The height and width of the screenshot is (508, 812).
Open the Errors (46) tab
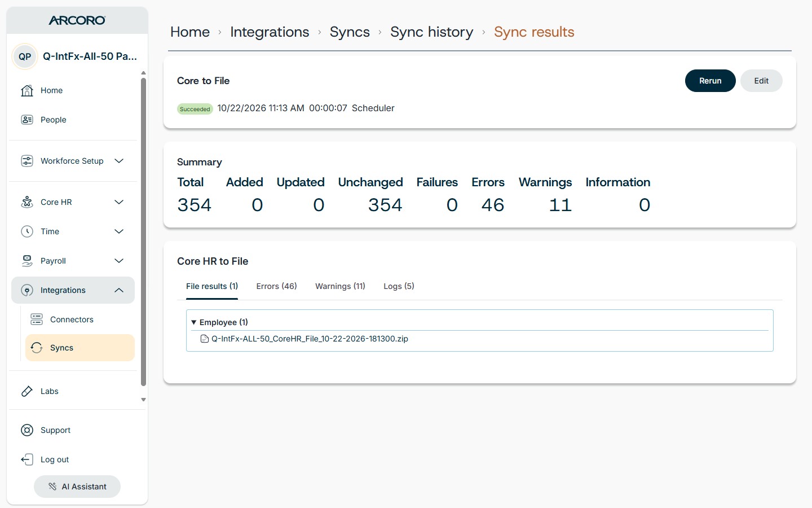point(276,286)
